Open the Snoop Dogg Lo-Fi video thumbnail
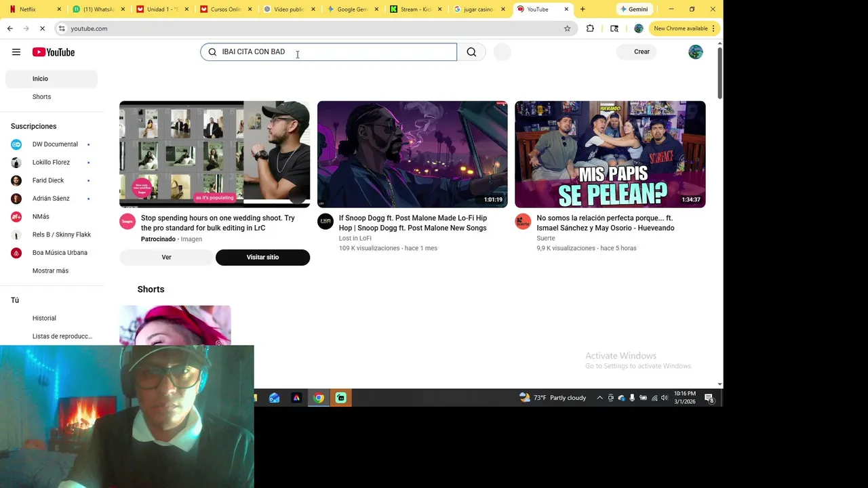868x488 pixels. pos(412,155)
